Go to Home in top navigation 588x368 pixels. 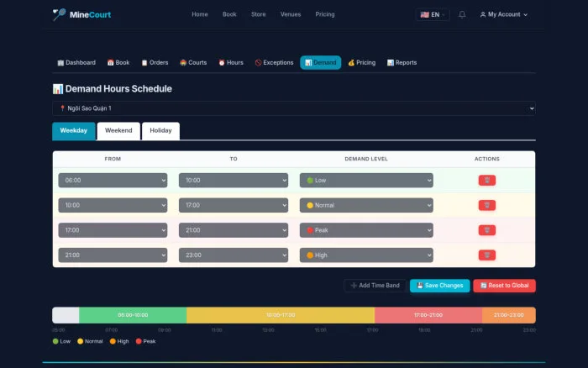click(x=200, y=14)
